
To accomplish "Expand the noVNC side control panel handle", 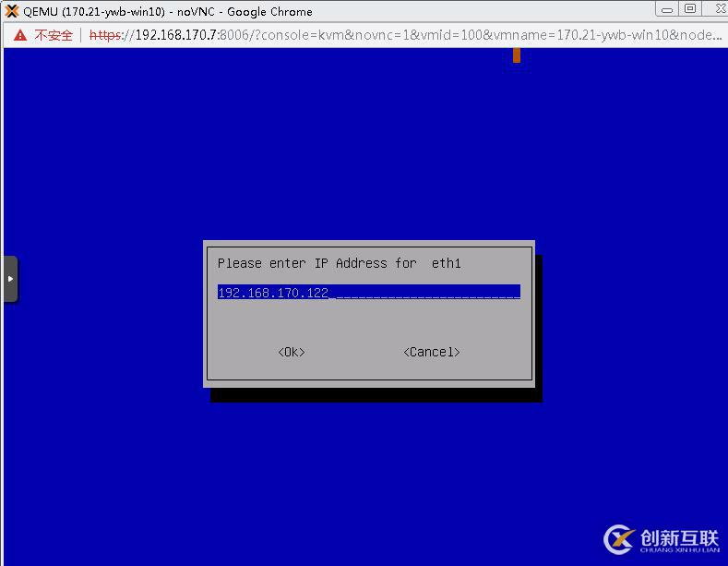I will 10,279.
